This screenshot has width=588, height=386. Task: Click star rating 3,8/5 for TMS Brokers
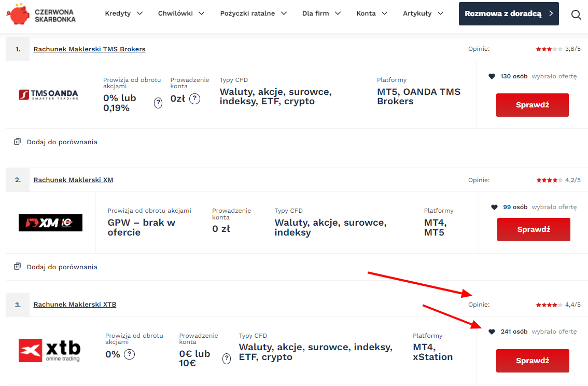pyautogui.click(x=549, y=49)
